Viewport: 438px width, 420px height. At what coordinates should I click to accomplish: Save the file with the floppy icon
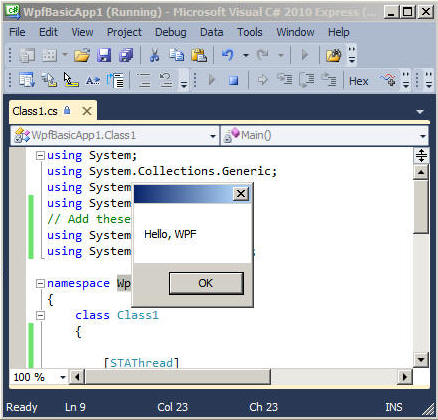point(104,55)
